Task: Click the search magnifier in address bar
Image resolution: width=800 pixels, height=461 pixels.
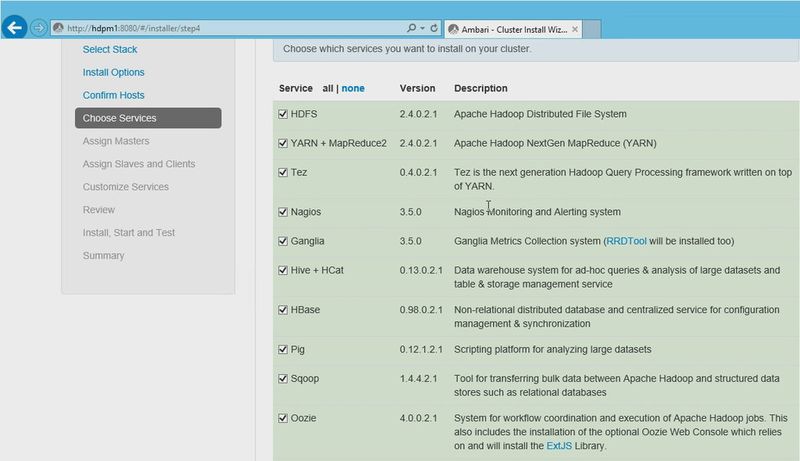Action: pyautogui.click(x=411, y=28)
